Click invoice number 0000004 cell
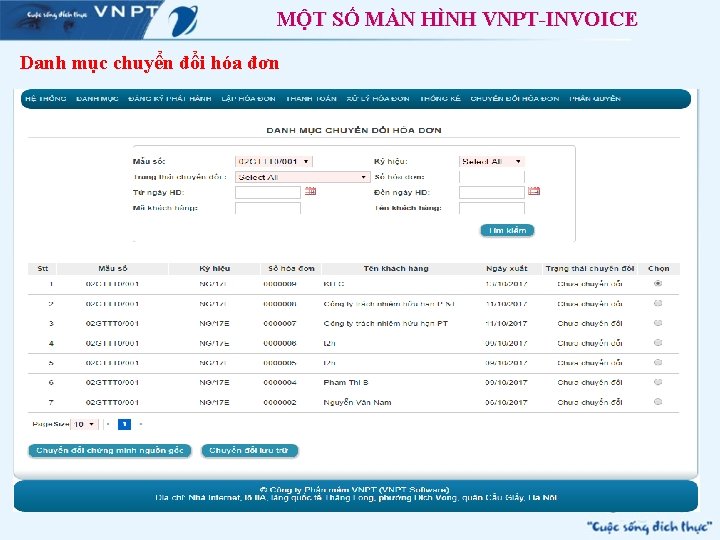Viewport: 720px width, 540px height. [280, 382]
